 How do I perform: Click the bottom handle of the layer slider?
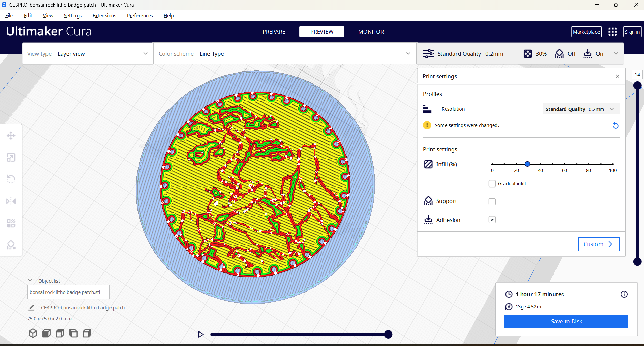637,261
